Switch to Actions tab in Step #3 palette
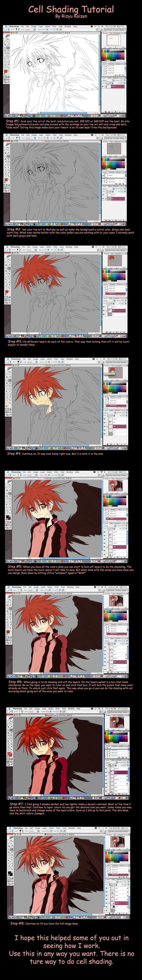 pyautogui.click(x=119, y=284)
